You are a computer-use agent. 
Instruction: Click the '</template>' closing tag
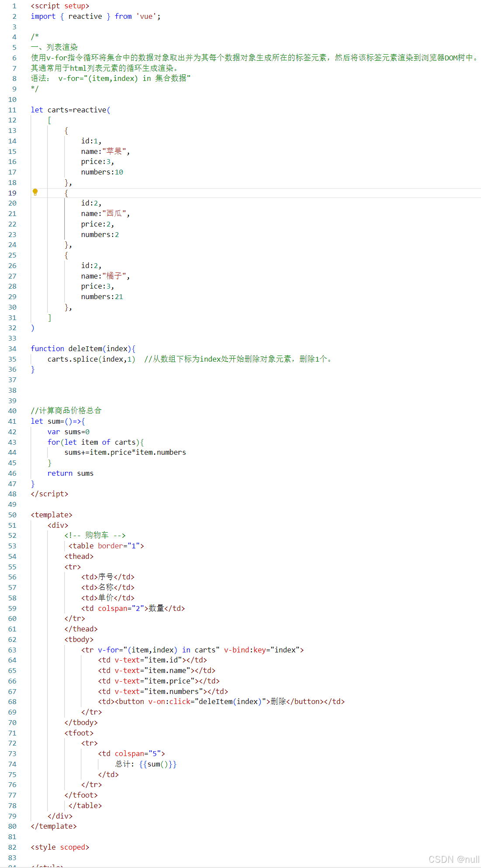(54, 826)
